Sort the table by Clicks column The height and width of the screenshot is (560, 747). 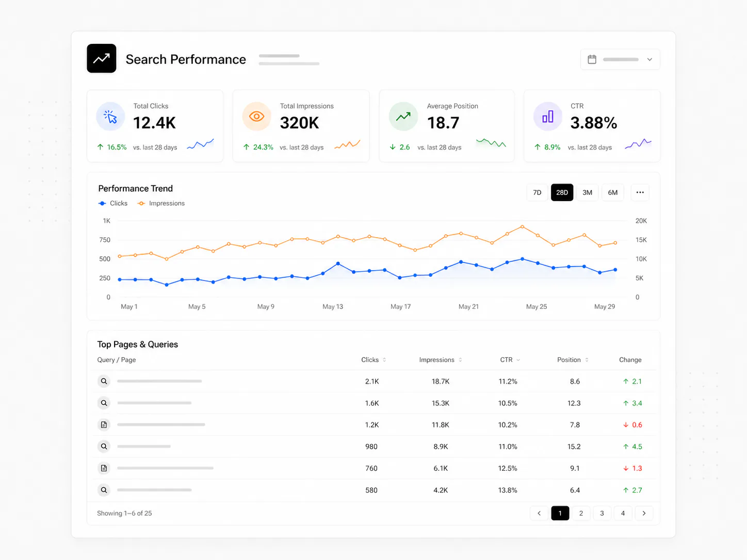[x=374, y=360]
